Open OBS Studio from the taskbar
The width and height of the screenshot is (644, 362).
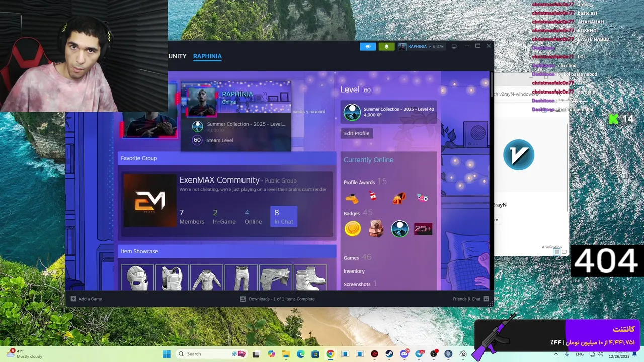[434, 354]
